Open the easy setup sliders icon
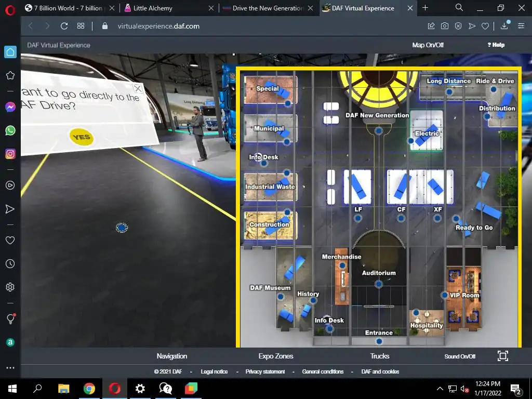Screen dimensions: 532x399 pos(521,26)
